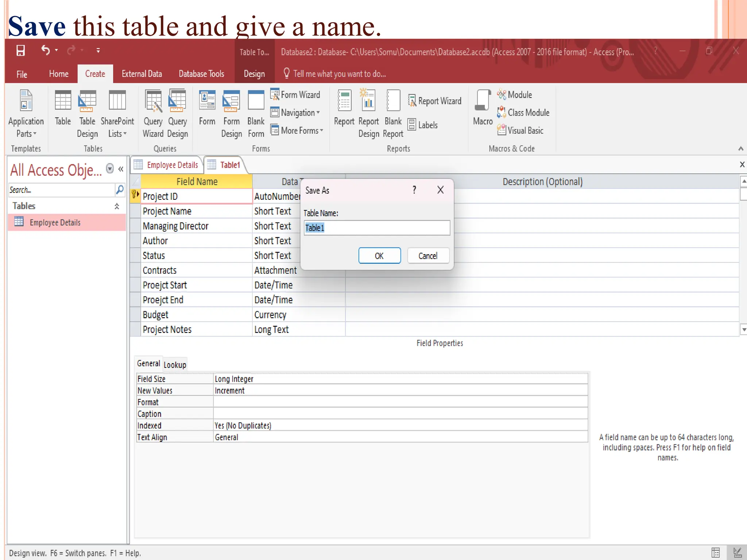Open Visual Basic editor
The image size is (747, 560).
[520, 130]
